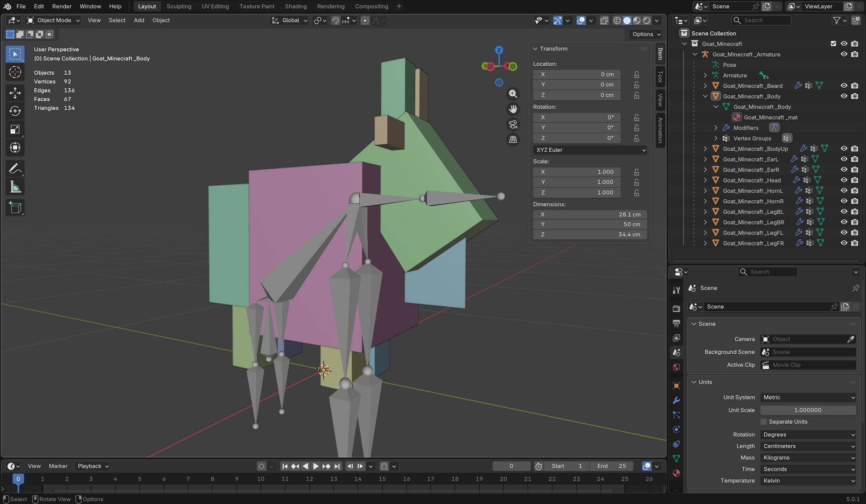Open the Global transform orientation dropdown
The height and width of the screenshot is (504, 866).
(290, 21)
